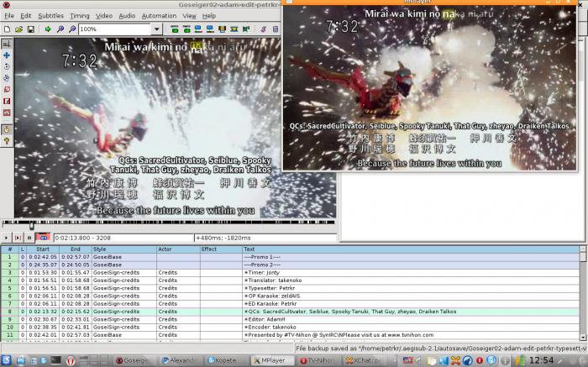Select the rotate XY-axis tool
588x367 pixels.
pos(7,78)
